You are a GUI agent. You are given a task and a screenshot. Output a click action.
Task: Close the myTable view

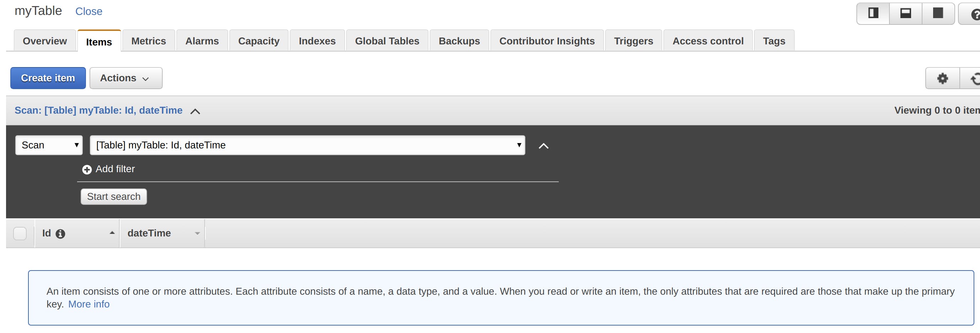coord(89,11)
